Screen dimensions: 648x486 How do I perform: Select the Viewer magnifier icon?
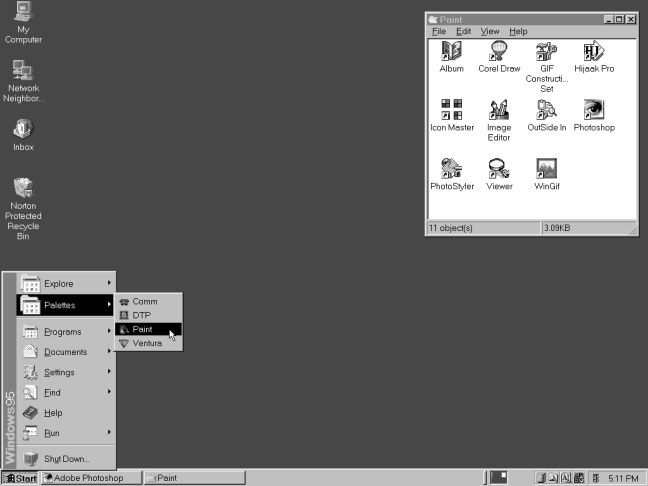pos(499,168)
